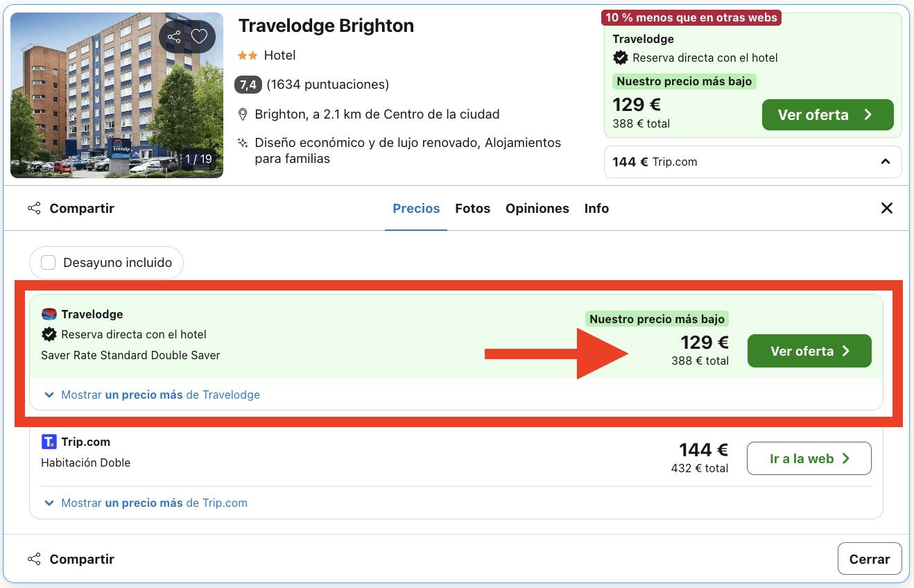Open the Info tab
Image resolution: width=914 pixels, height=588 pixels.
point(596,208)
